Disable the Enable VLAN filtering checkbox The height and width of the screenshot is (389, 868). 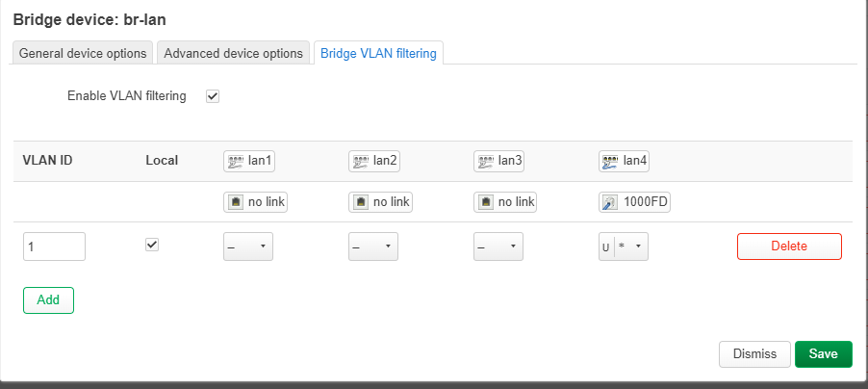(213, 96)
